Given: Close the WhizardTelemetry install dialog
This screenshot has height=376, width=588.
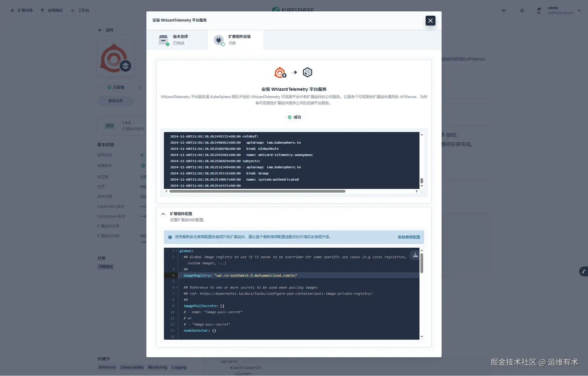Looking at the screenshot, I should click(430, 21).
